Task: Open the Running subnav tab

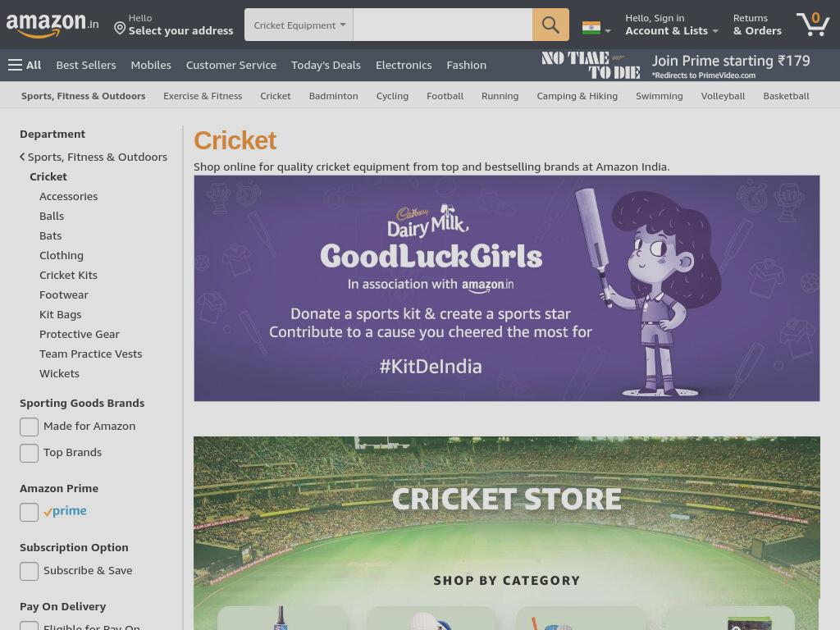Action: click(x=500, y=96)
